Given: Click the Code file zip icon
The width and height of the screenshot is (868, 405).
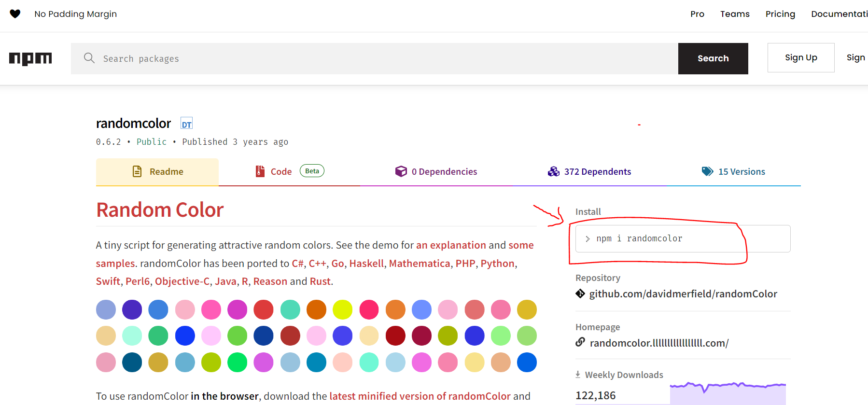Looking at the screenshot, I should pos(260,171).
